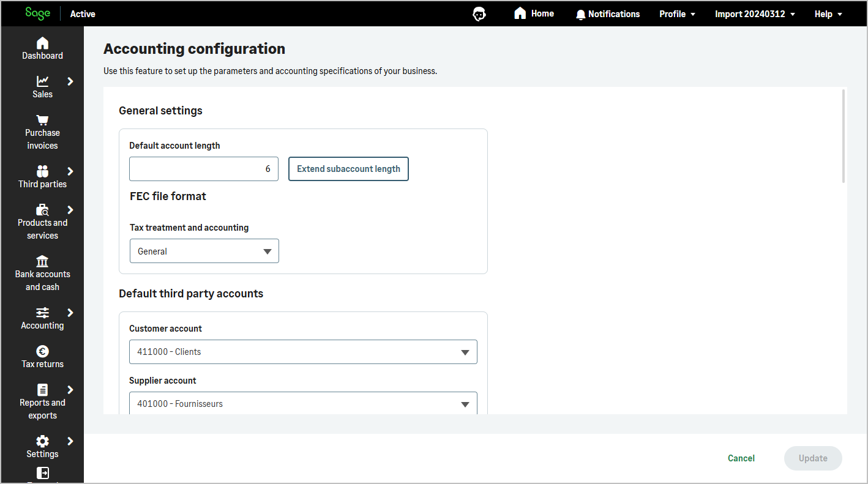Click the Customer account label
The image size is (868, 484).
pos(165,329)
